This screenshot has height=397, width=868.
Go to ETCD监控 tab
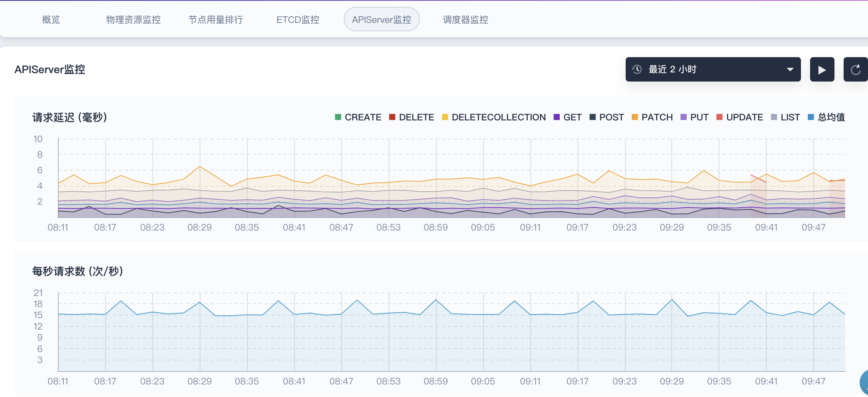pyautogui.click(x=298, y=19)
